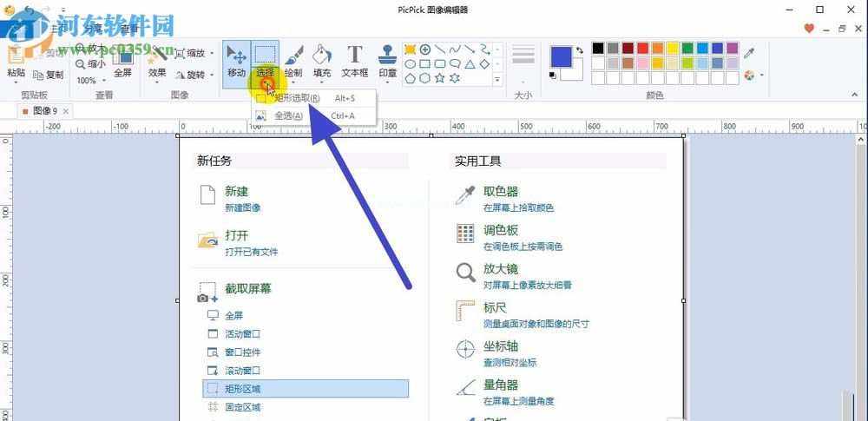Collapse the ribbon using the chevron
Viewport: 868px width, 421px height.
[x=855, y=95]
